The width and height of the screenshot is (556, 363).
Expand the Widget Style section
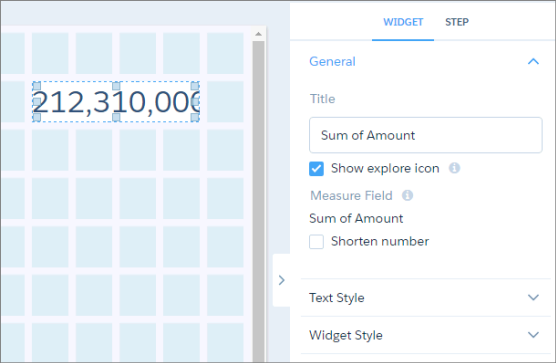point(426,335)
